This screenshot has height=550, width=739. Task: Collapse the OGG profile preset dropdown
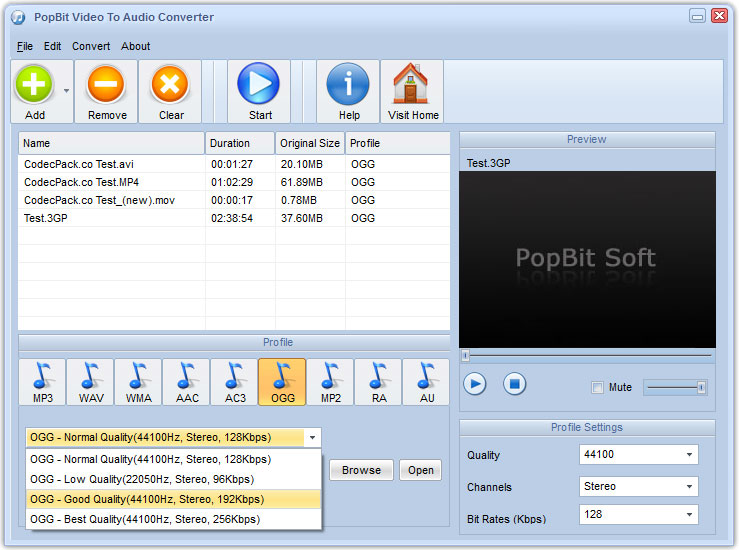pyautogui.click(x=312, y=437)
